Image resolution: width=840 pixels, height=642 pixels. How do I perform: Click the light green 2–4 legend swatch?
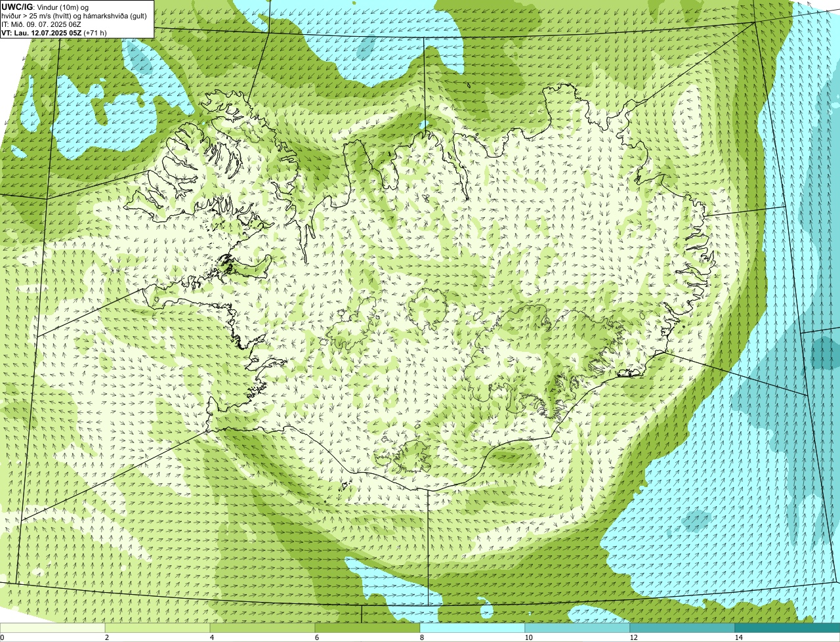point(157,628)
